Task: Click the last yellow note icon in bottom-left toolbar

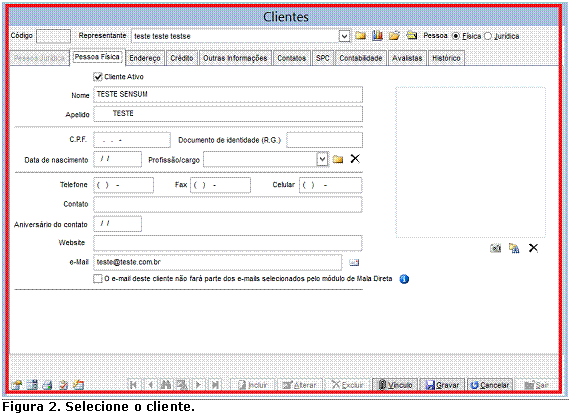Action: click(x=79, y=385)
